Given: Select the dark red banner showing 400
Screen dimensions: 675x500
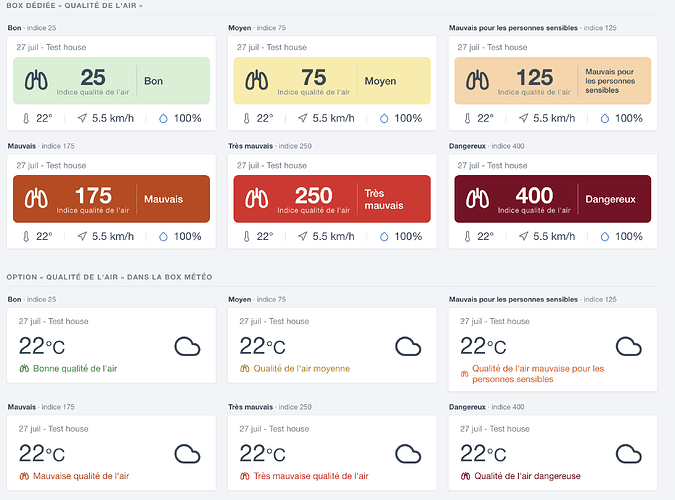Looking at the screenshot, I should (553, 199).
